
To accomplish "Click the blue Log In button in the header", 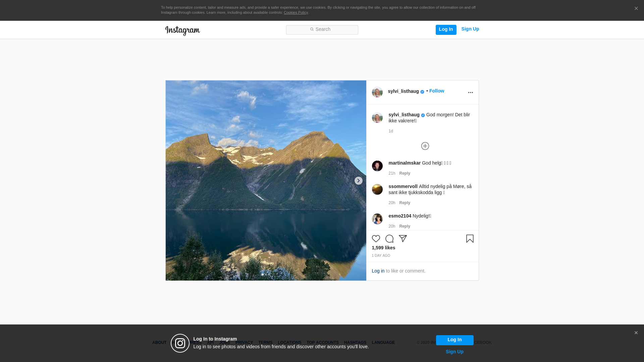I will coord(446,30).
